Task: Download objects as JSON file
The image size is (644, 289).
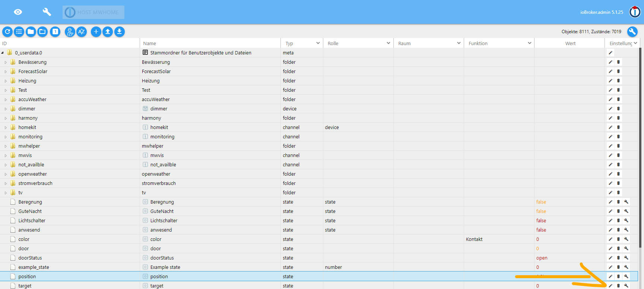Action: [x=119, y=32]
